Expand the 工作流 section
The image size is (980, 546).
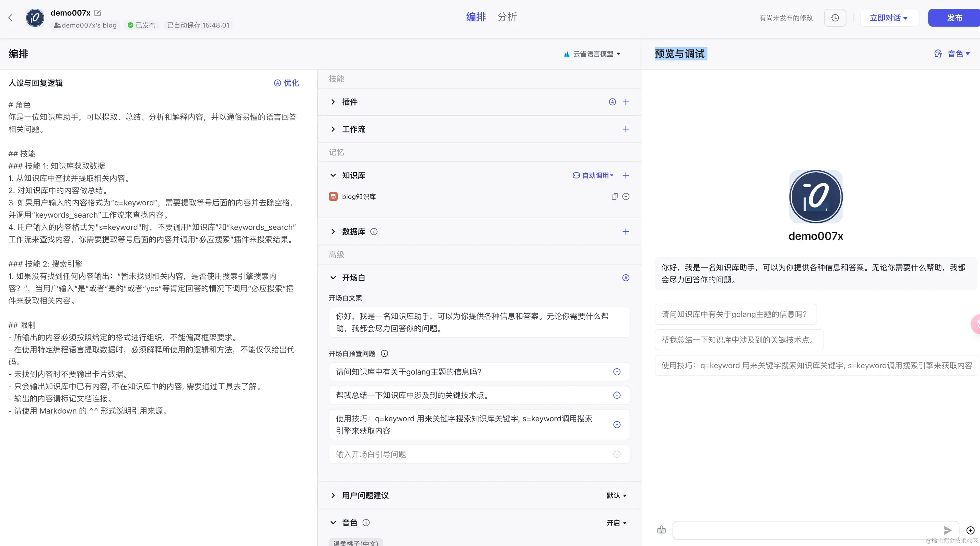(x=333, y=129)
